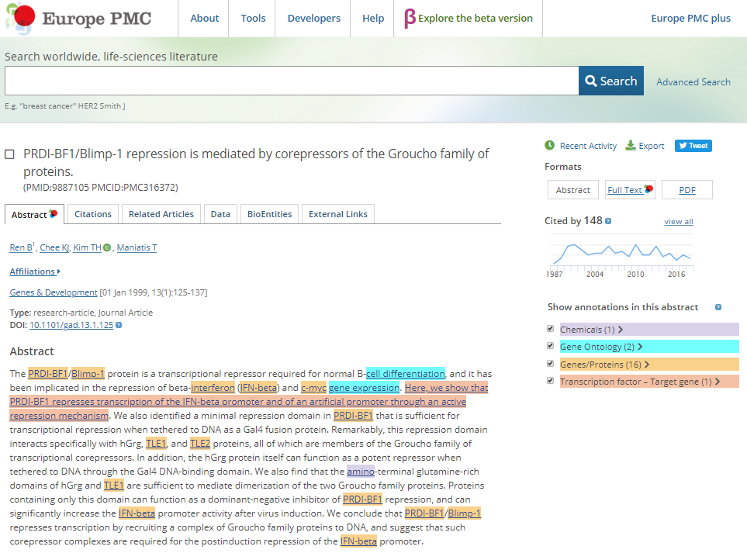Image resolution: width=747 pixels, height=560 pixels.
Task: Click the Twitter Tweet button
Action: pyautogui.click(x=693, y=146)
